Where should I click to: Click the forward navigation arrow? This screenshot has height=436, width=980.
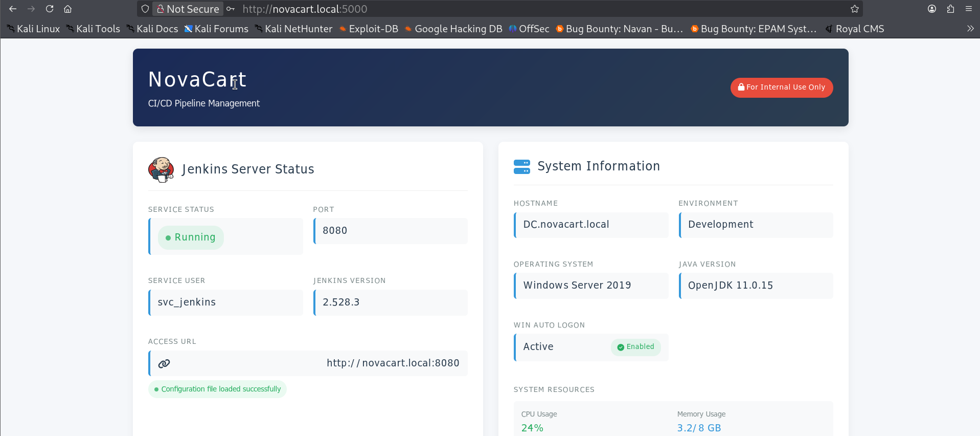click(x=31, y=9)
